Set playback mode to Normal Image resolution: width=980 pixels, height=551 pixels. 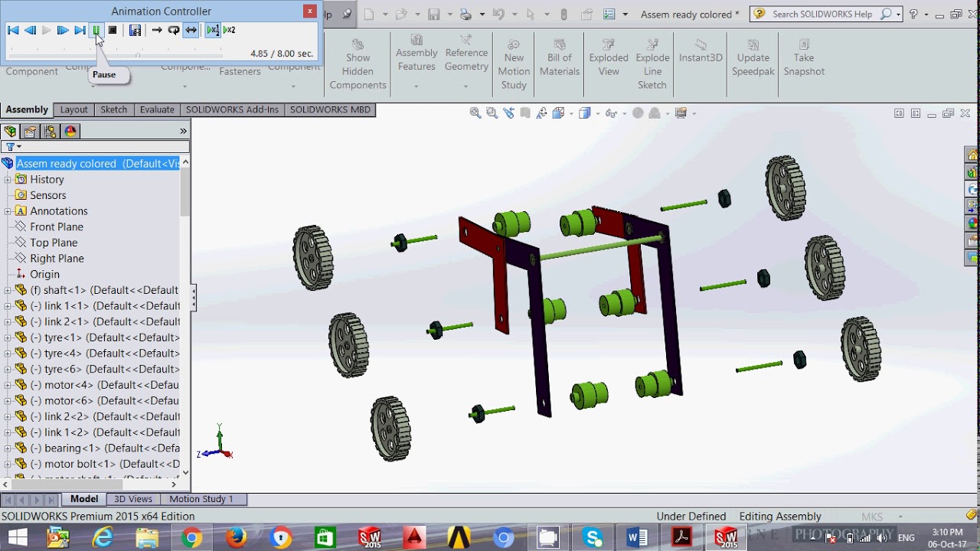click(x=157, y=30)
